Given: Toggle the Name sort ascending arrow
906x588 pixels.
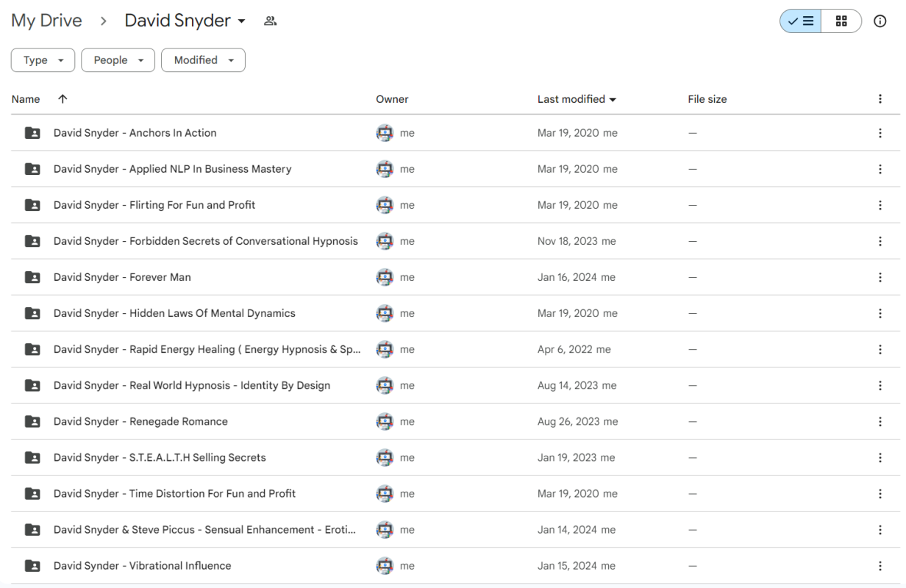Looking at the screenshot, I should tap(63, 98).
